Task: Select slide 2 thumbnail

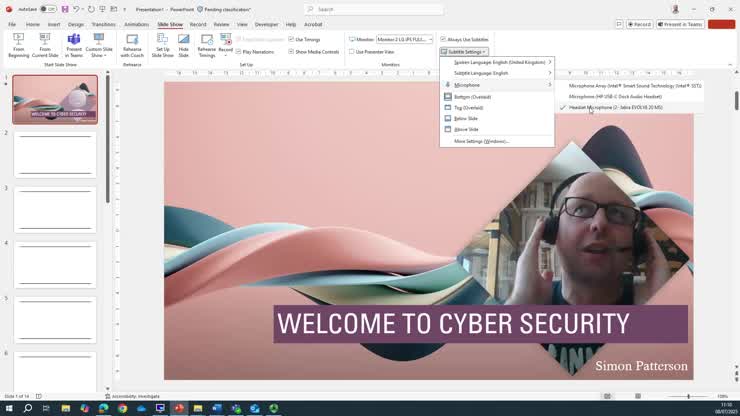Action: point(55,154)
